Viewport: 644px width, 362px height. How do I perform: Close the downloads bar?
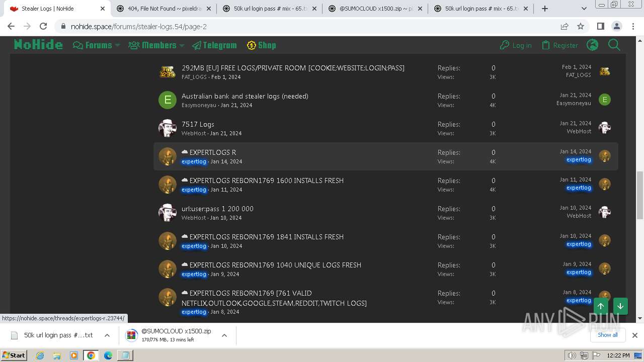pos(635,335)
